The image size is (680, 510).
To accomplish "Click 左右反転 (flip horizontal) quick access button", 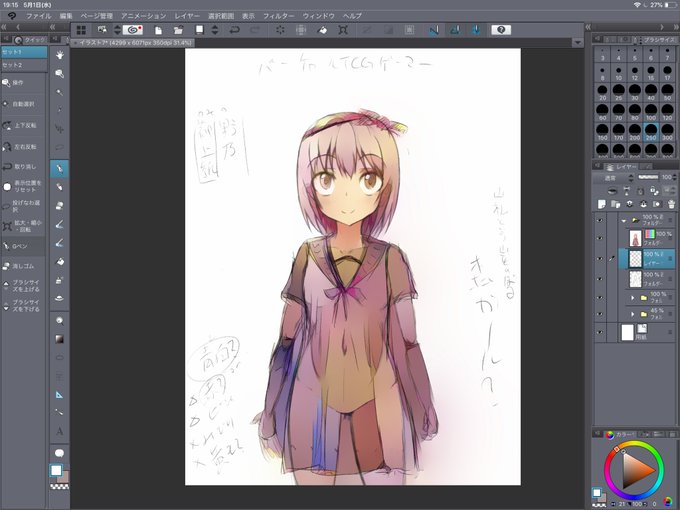I will coord(23,147).
